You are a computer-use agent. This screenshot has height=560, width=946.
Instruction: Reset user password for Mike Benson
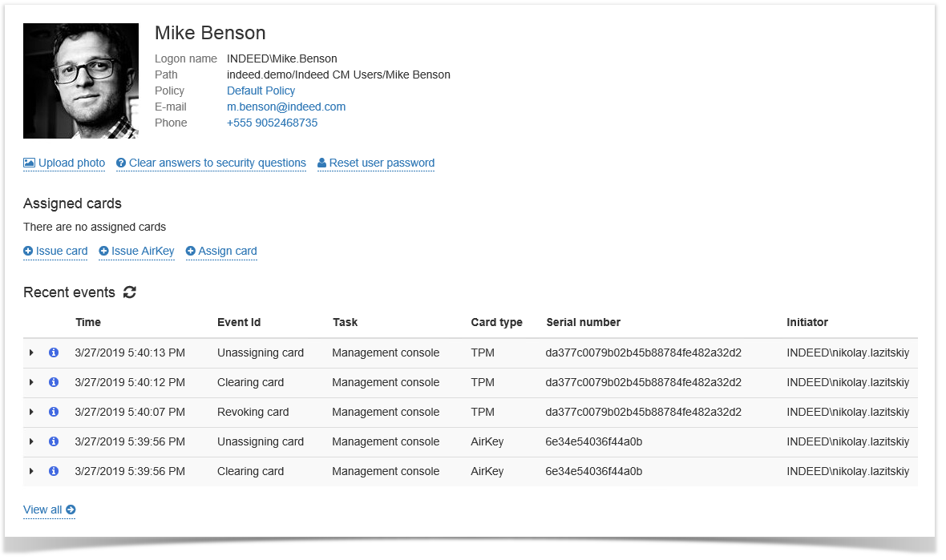coord(376,163)
